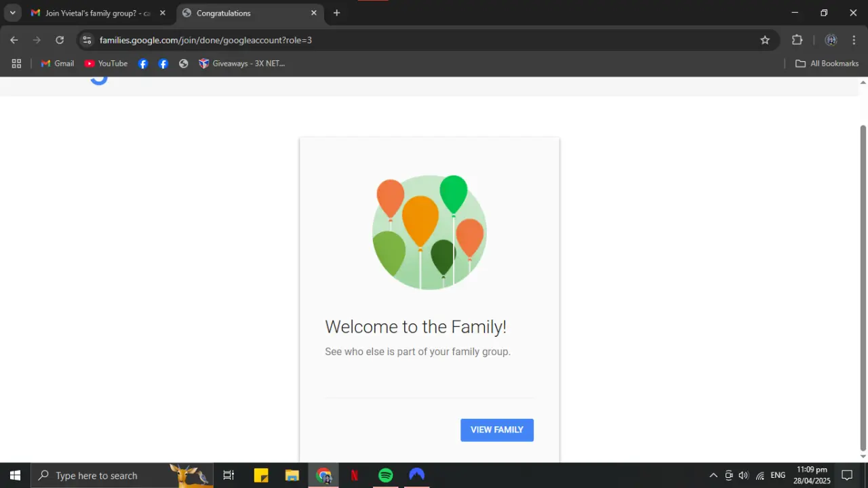Click the browser forward arrow
Screen dimensions: 868x488
pos(37,40)
